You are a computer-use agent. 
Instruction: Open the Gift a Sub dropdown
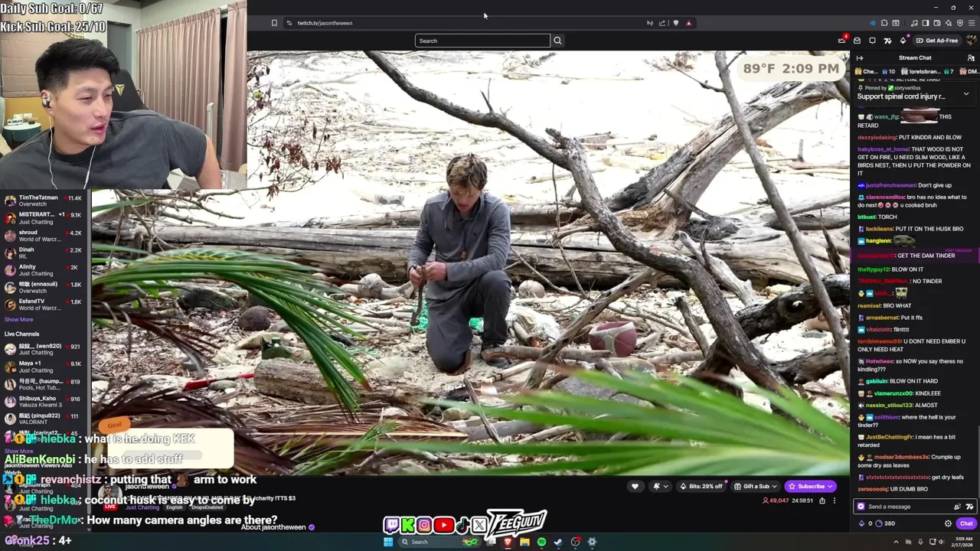[x=756, y=486]
